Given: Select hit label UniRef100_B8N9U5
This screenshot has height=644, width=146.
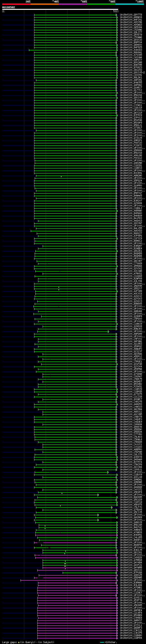Looking at the screenshot, I should 131,304.
